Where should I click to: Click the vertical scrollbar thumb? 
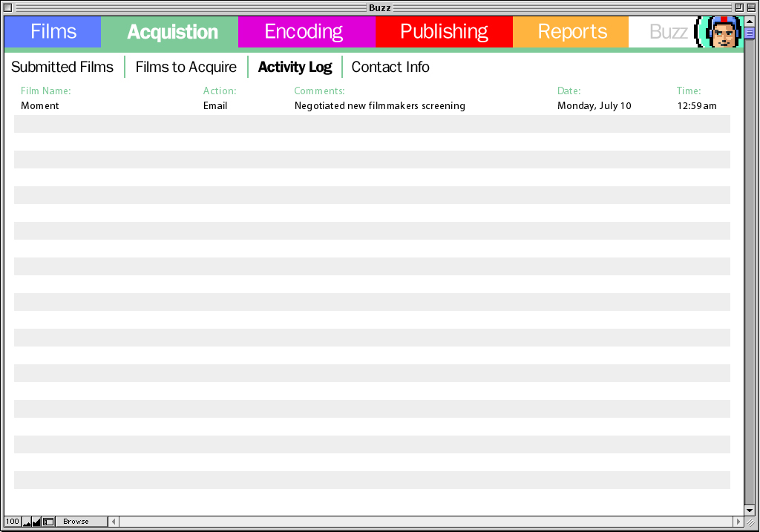pos(750,33)
